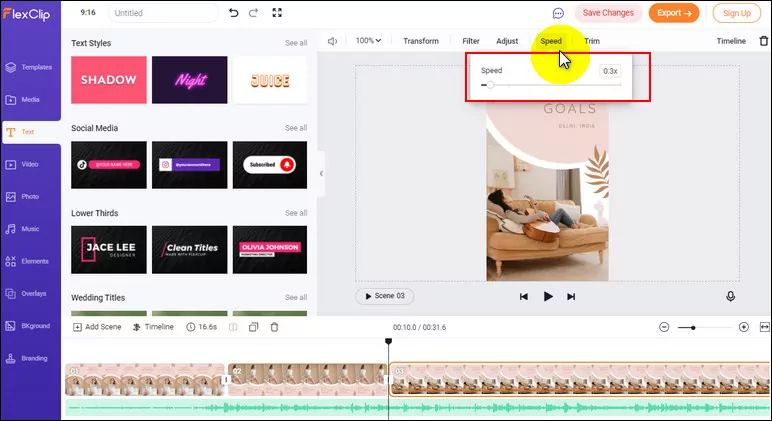The image size is (772, 421).
Task: Delete the scene using trash icon above the timeline
Action: point(274,327)
